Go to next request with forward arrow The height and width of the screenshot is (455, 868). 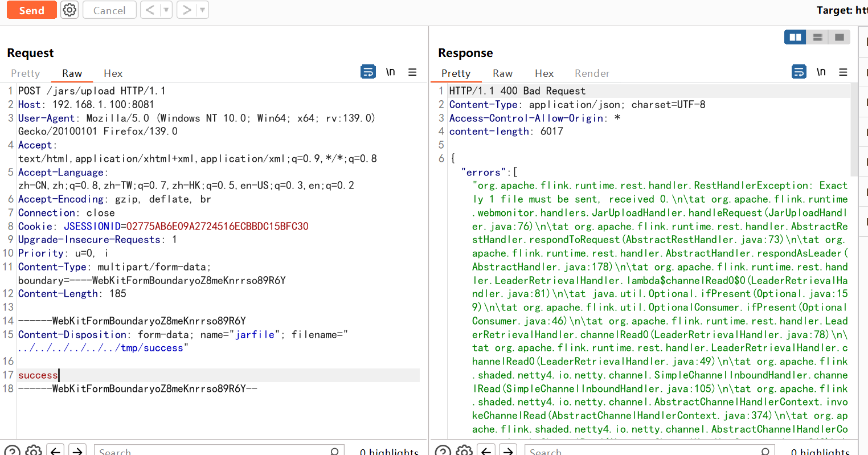coord(186,10)
